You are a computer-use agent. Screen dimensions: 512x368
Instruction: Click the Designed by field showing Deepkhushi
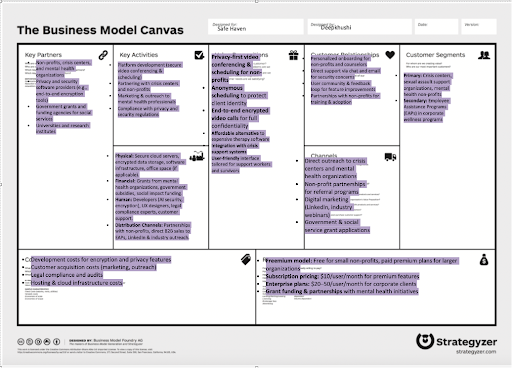tap(360, 27)
